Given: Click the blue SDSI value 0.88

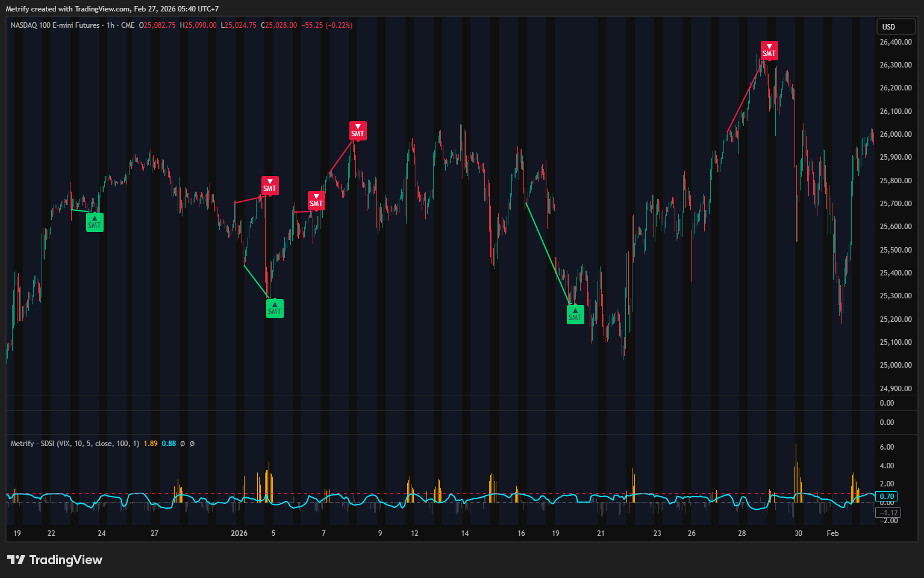Looking at the screenshot, I should [169, 444].
